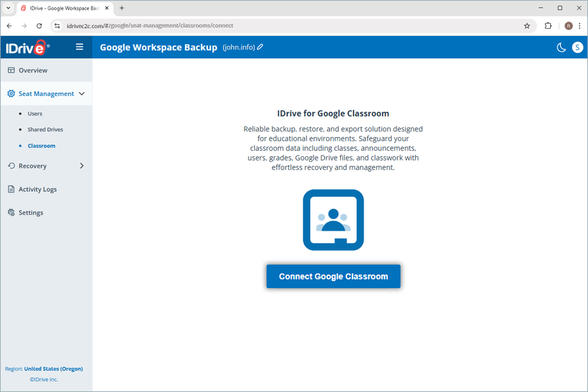Click the browser forward arrow
588x392 pixels.
point(24,25)
